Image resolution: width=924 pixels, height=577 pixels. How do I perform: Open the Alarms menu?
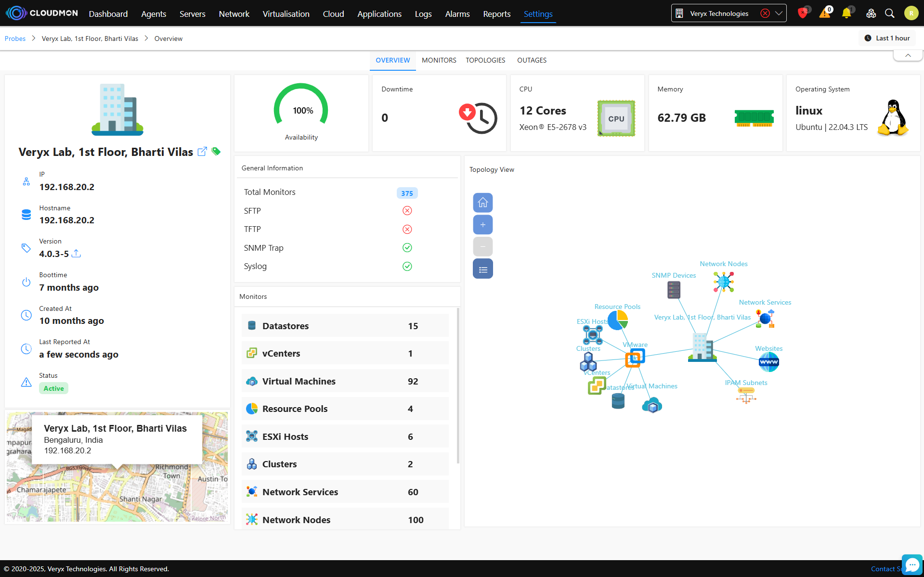click(x=457, y=14)
